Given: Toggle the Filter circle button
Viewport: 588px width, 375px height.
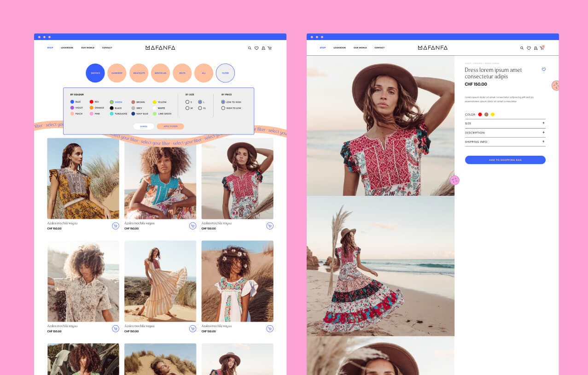Looking at the screenshot, I should (226, 73).
